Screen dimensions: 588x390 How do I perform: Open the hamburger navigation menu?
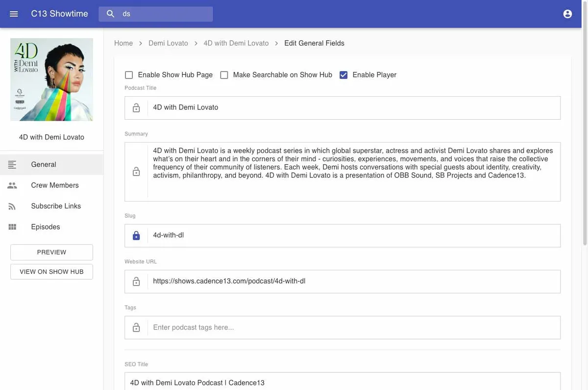pyautogui.click(x=14, y=14)
